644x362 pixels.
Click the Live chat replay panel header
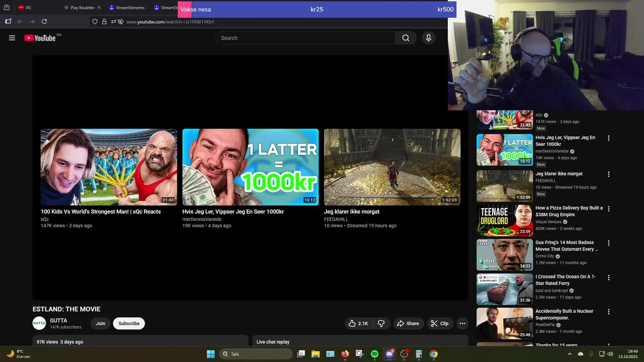coord(360,340)
